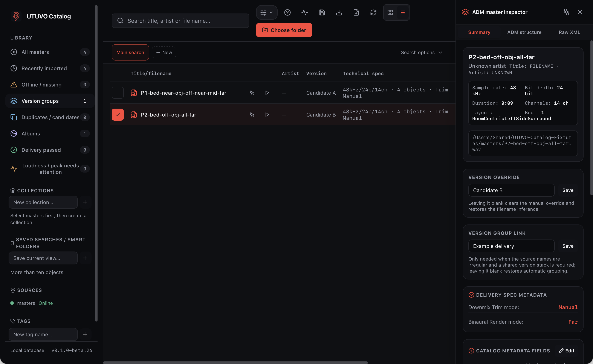Switch to the Raw XML tab
Viewport: 593px width, 364px height.
pyautogui.click(x=569, y=32)
